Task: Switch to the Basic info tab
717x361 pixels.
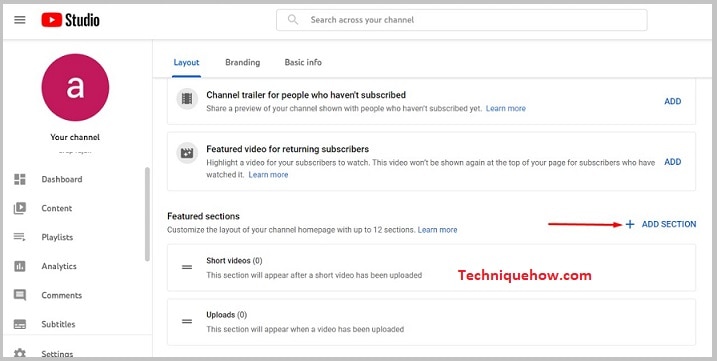Action: 303,62
